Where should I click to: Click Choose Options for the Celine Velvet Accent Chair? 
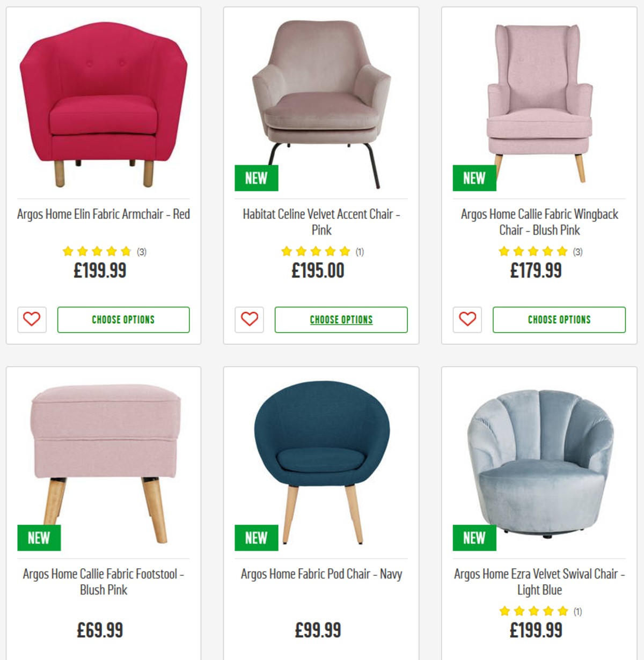(341, 319)
